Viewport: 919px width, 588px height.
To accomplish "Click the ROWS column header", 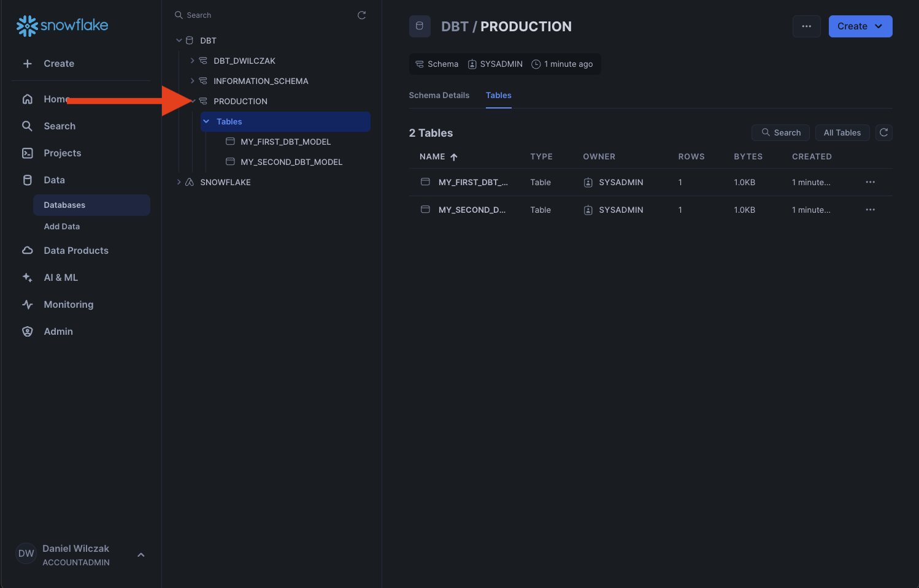I will tap(691, 157).
